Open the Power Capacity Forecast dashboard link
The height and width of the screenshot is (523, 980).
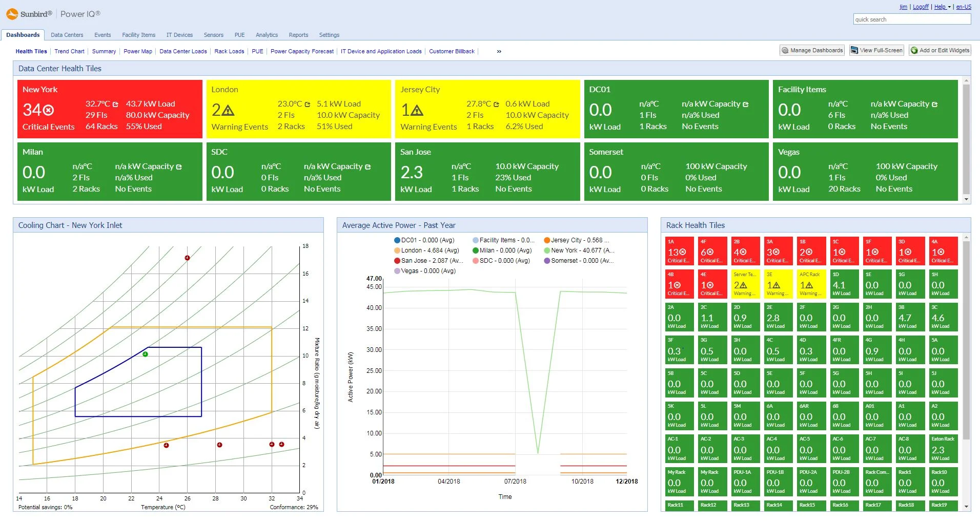click(302, 51)
